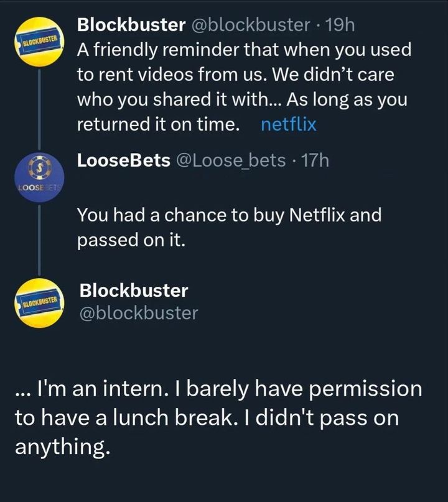
Task: Click the 'returned it on time.' text
Action: pos(158,124)
